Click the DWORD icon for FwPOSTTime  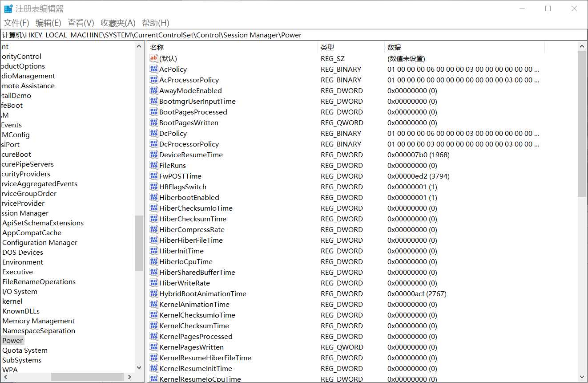pos(154,176)
